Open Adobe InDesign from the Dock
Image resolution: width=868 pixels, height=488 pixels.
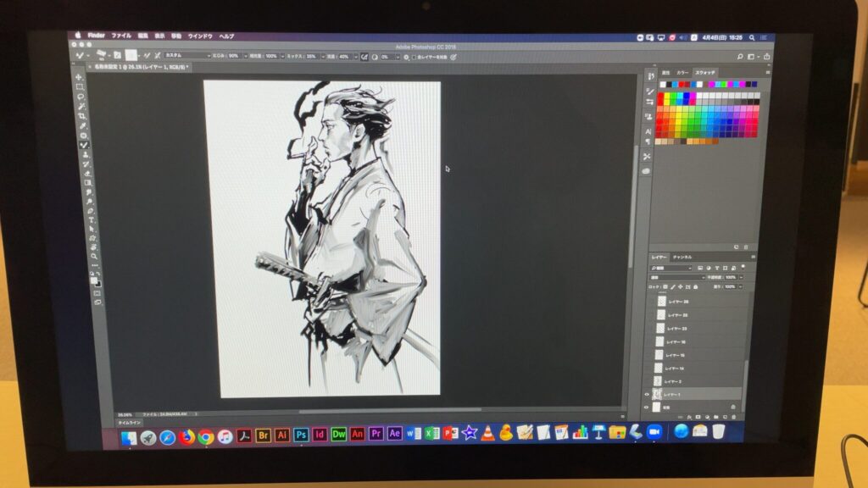tap(320, 435)
